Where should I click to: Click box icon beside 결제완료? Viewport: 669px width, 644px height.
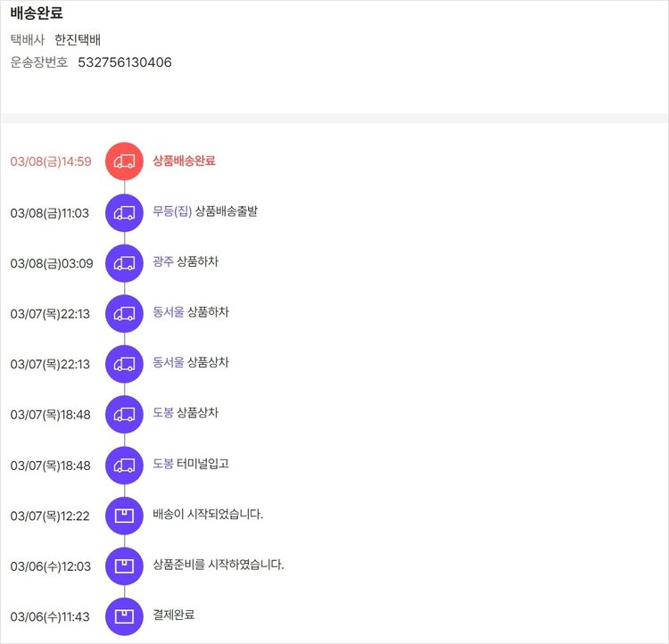[124, 616]
